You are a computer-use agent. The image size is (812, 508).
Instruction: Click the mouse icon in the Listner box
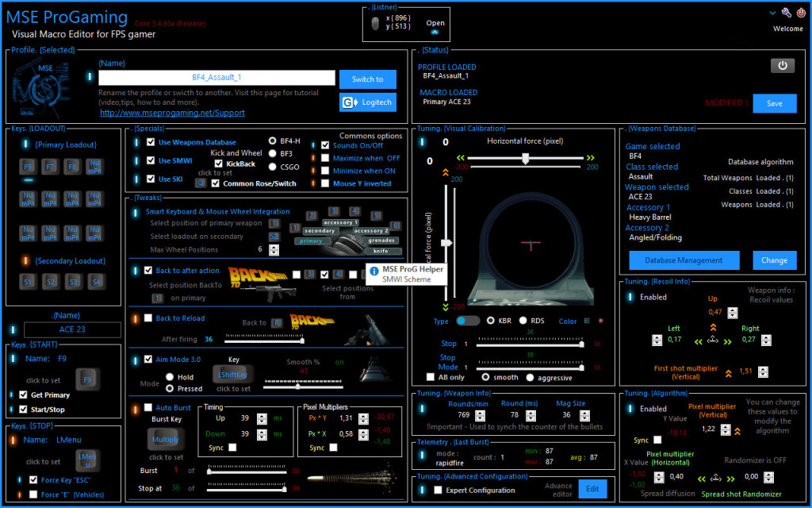[x=375, y=23]
